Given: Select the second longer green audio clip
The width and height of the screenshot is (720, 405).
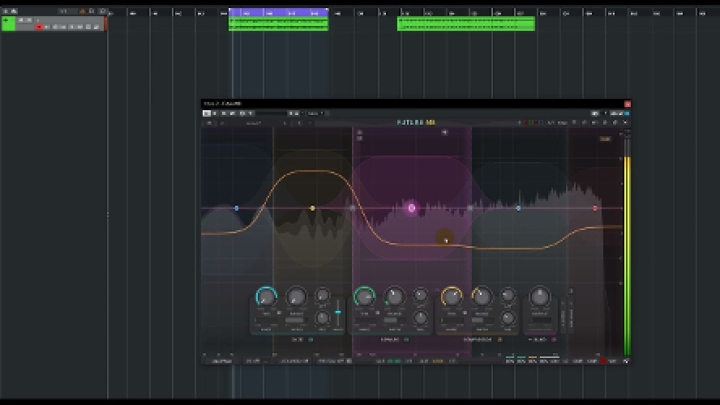Looking at the screenshot, I should [466, 23].
